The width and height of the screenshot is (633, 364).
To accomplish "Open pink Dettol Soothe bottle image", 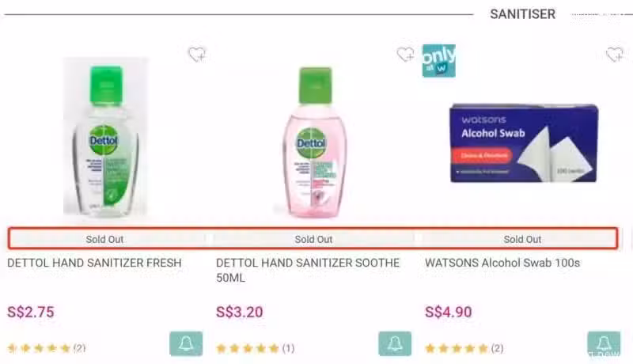I will point(315,142).
